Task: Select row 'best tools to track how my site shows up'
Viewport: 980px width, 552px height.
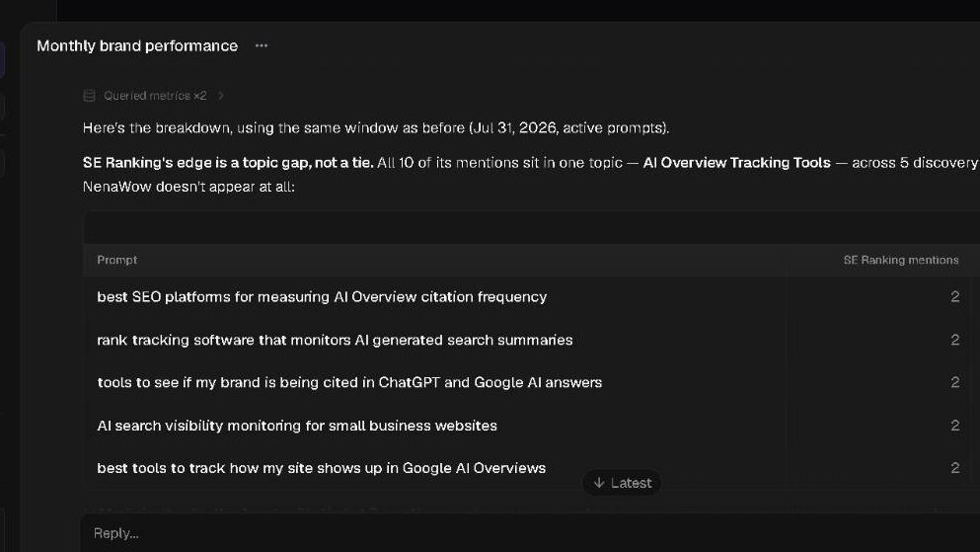Action: coord(531,468)
